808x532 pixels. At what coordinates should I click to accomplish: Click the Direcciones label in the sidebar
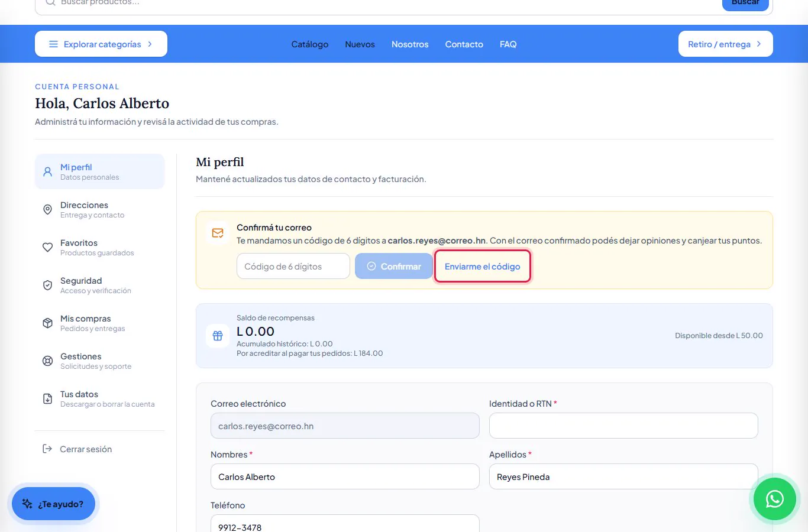click(85, 205)
